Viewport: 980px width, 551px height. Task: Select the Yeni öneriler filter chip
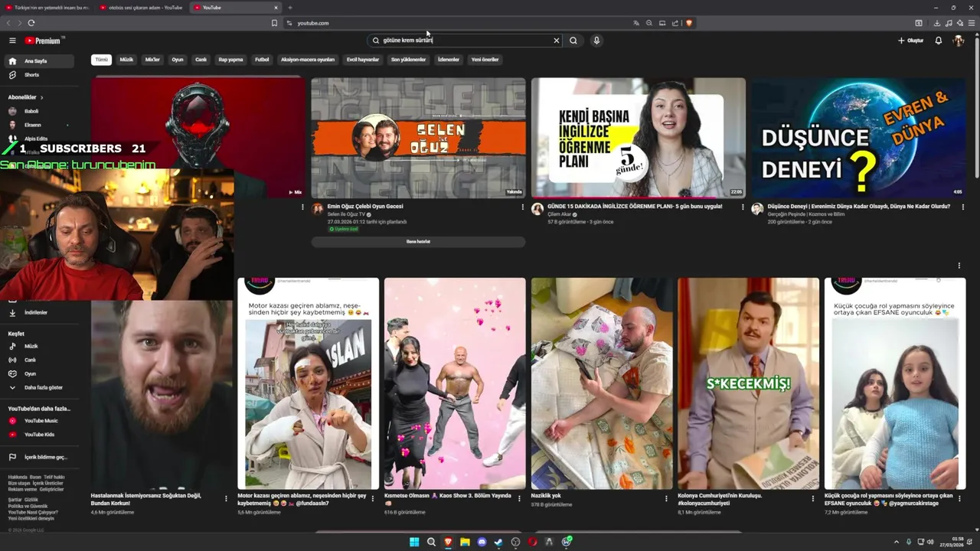pyautogui.click(x=485, y=60)
